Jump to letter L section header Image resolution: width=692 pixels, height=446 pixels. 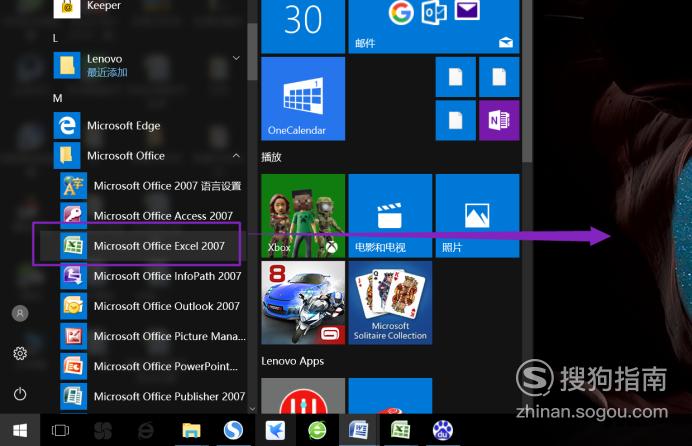click(x=55, y=38)
